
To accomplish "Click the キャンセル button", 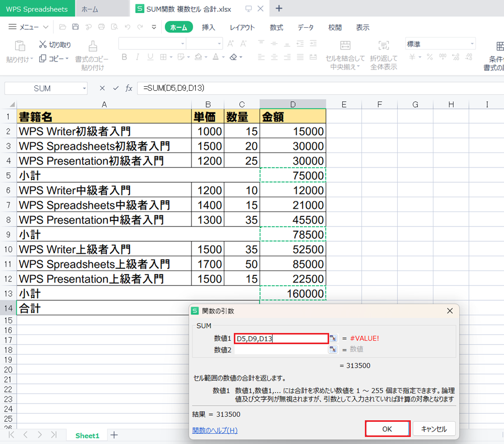I will click(434, 429).
